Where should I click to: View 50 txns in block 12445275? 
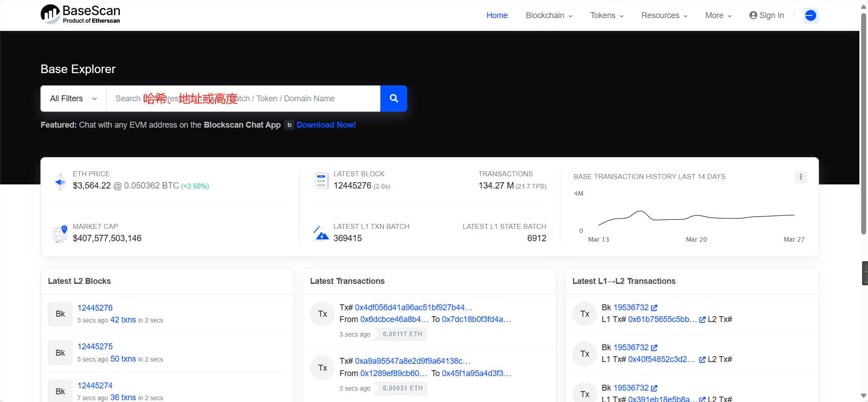point(123,359)
